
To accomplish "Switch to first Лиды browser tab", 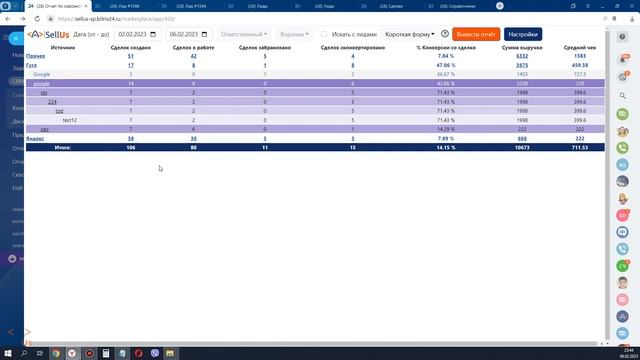I will [258, 6].
